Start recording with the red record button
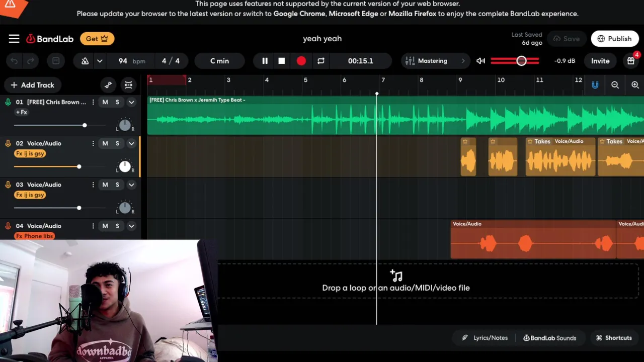The width and height of the screenshot is (644, 362). pos(301,61)
